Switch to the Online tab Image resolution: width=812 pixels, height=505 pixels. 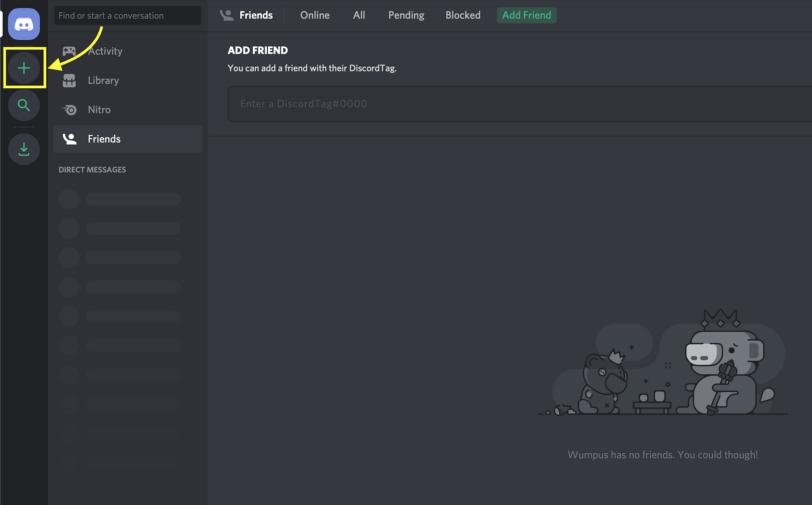coord(315,15)
